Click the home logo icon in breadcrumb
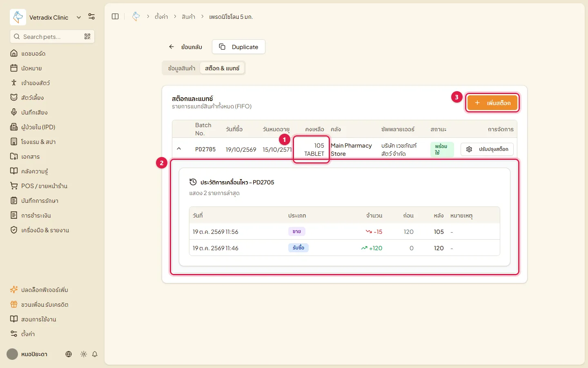The image size is (588, 368). 136,16
